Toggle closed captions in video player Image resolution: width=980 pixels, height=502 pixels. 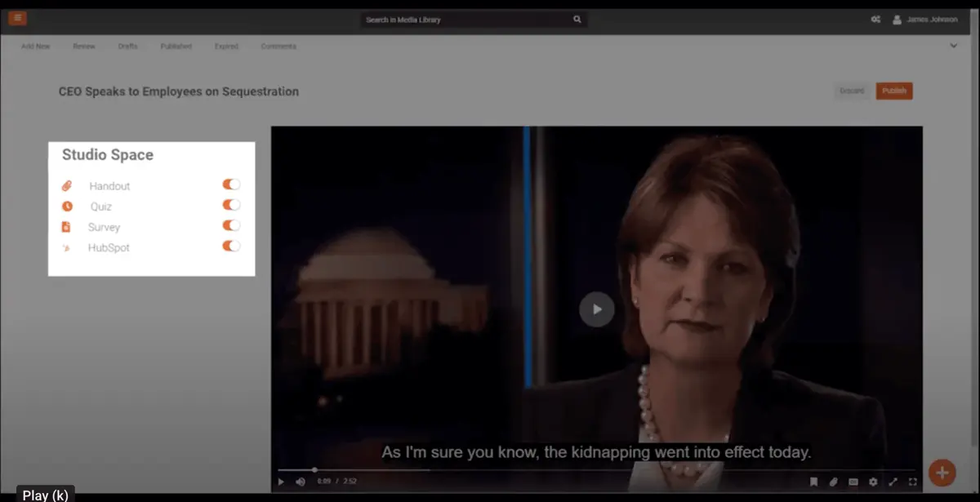[853, 482]
